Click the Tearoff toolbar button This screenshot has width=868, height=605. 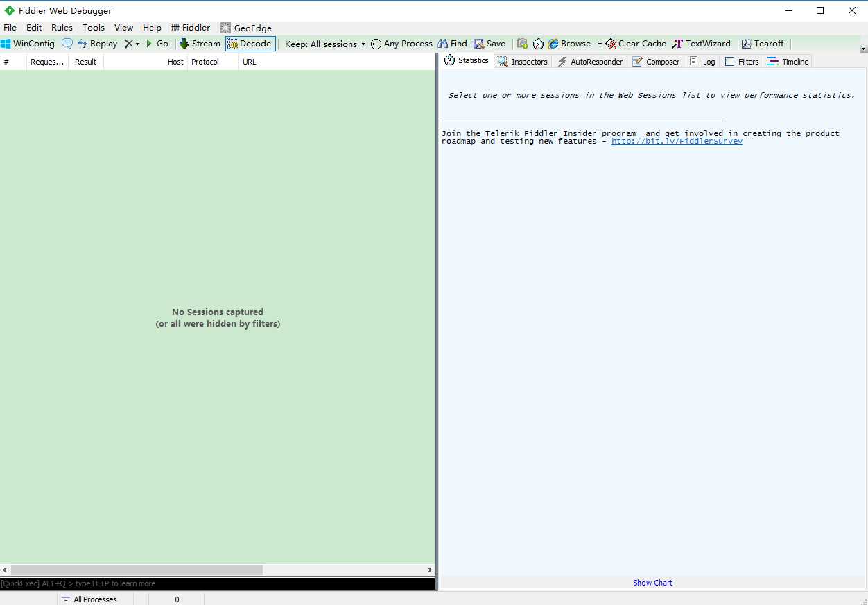point(763,43)
